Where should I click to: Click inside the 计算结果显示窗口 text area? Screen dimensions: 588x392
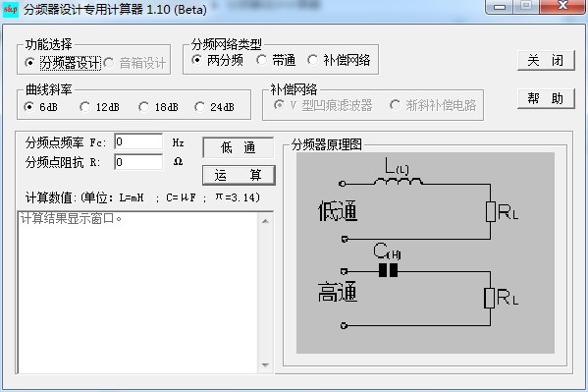(137, 293)
